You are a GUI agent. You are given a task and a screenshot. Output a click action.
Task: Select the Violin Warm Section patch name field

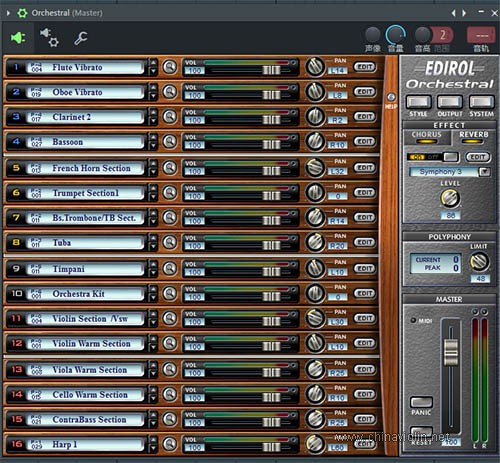pos(85,343)
